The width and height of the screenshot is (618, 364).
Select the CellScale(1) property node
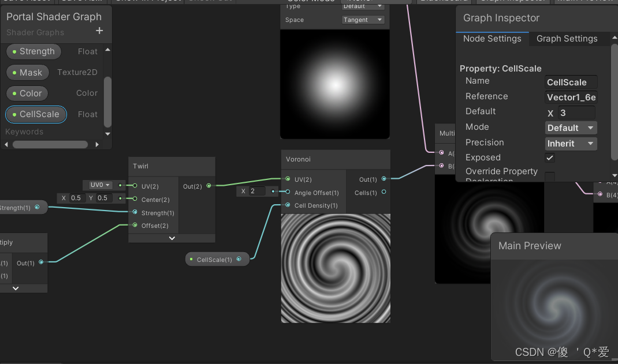point(217,260)
